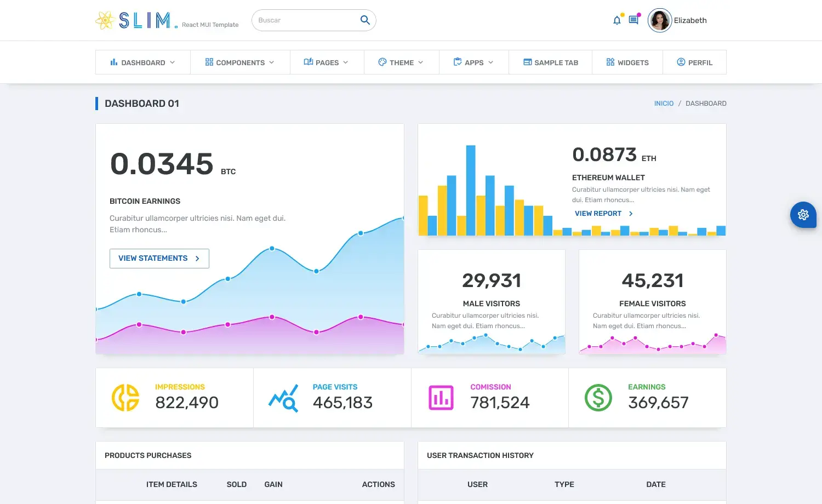The image size is (822, 504).
Task: Click the pink Comission bar chart icon
Action: tap(441, 397)
